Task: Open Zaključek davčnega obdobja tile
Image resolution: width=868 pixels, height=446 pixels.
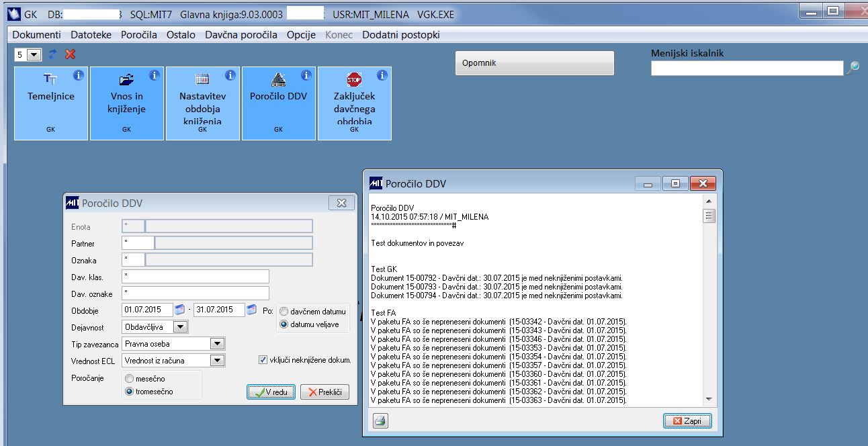Action: (355, 103)
